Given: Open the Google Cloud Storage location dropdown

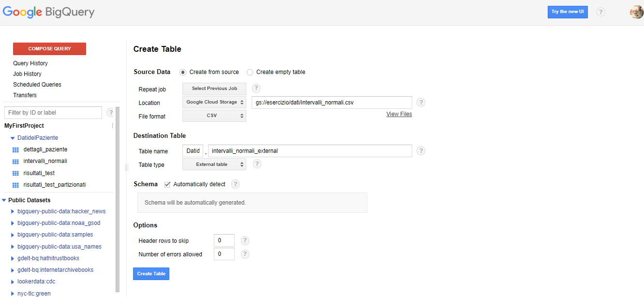Looking at the screenshot, I should point(214,102).
